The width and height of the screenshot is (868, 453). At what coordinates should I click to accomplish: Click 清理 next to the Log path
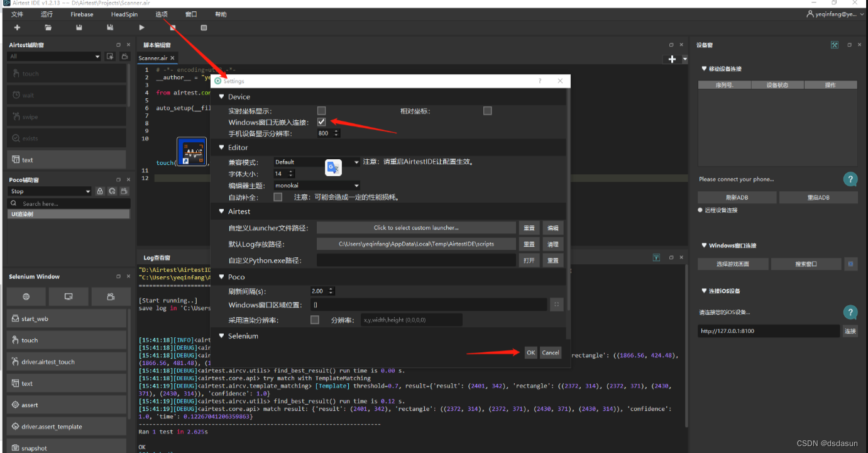click(x=553, y=244)
